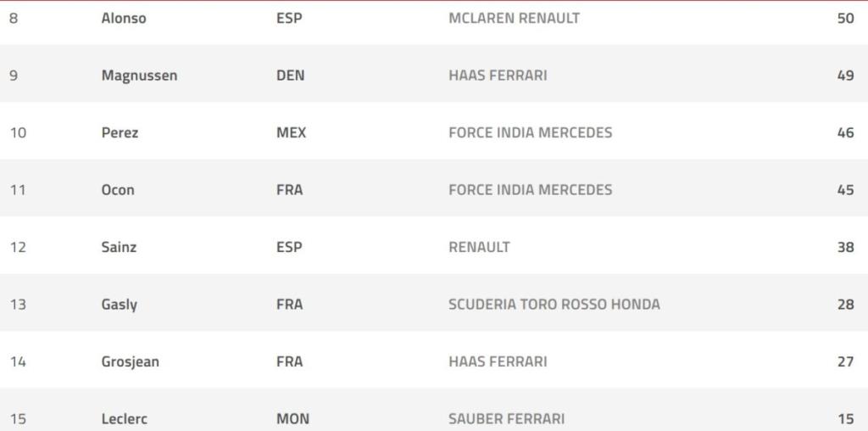Open Magnussen driver entry
Viewport: 868px width, 431px height.
pos(140,76)
